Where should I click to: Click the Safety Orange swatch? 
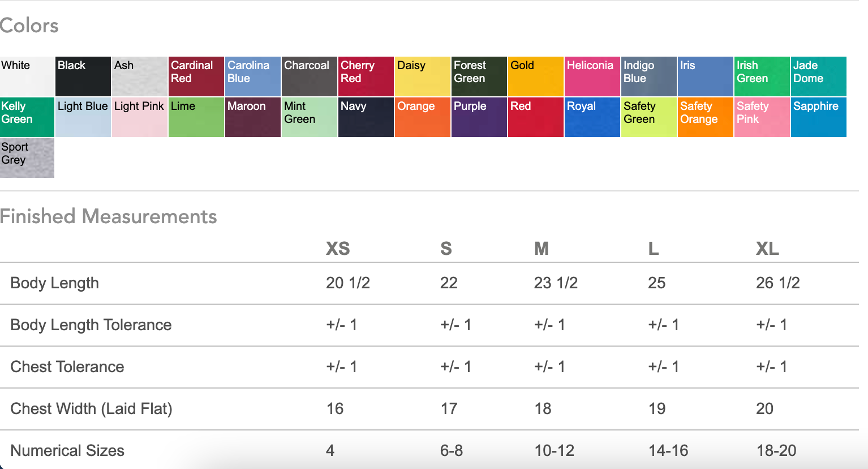point(706,117)
